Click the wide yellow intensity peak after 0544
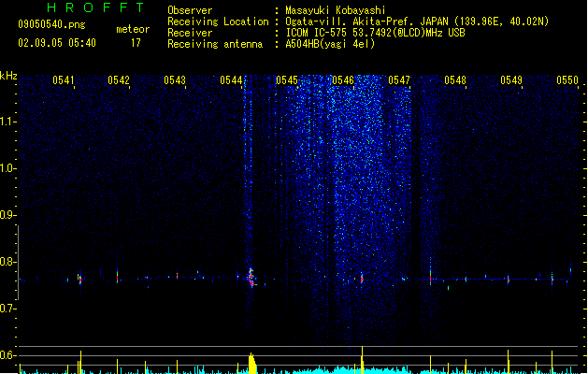 coord(252,363)
